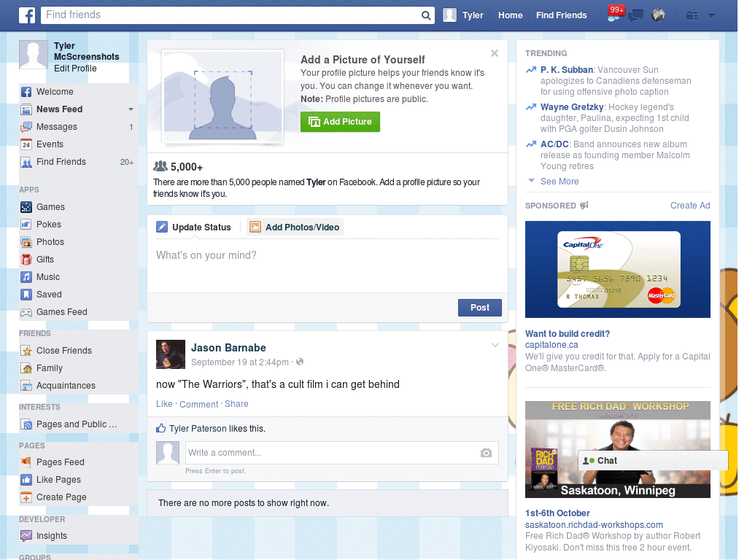Dismiss the Add a Picture card
This screenshot has height=560, width=747.
(495, 53)
